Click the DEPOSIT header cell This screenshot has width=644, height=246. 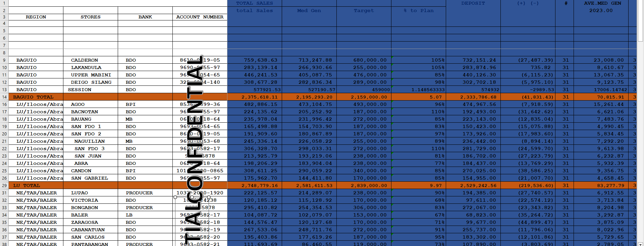click(x=473, y=3)
